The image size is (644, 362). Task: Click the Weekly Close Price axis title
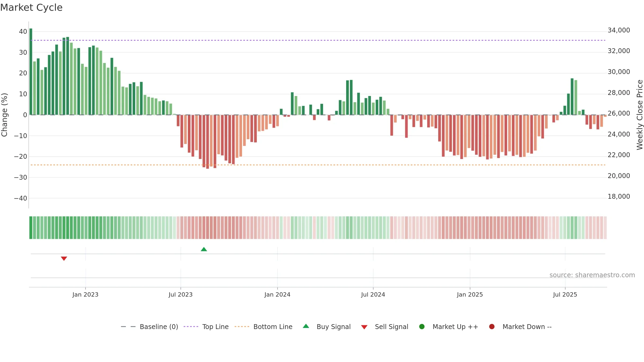[x=640, y=115]
